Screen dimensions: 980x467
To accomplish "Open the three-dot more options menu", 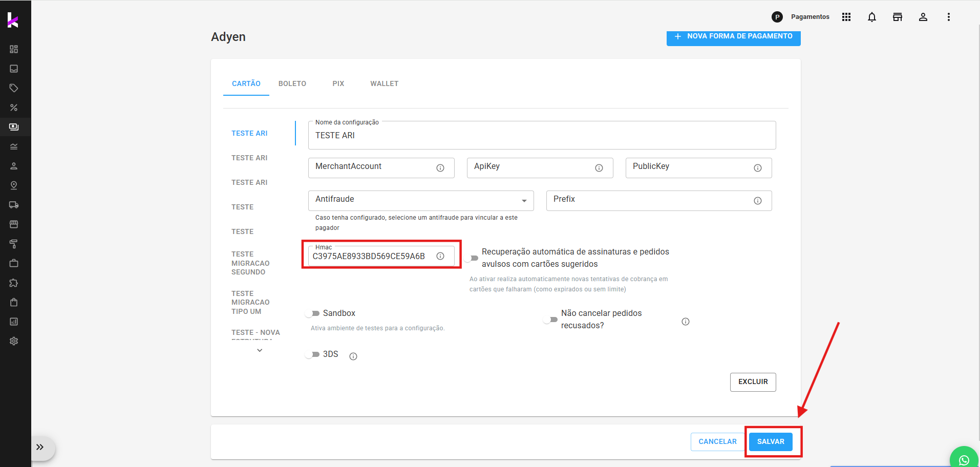I will coord(949,17).
